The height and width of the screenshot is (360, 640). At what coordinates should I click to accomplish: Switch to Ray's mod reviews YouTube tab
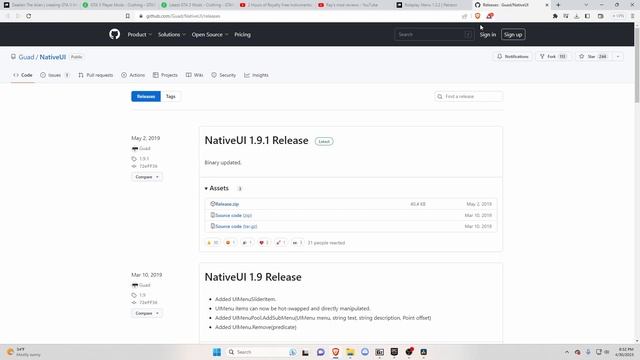point(353,5)
